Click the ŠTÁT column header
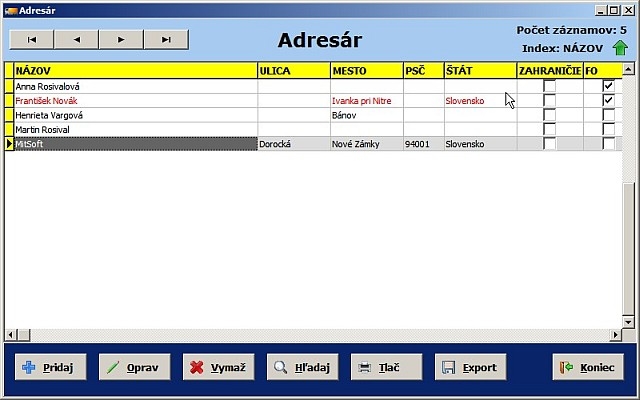The height and width of the screenshot is (400, 640). [480, 71]
